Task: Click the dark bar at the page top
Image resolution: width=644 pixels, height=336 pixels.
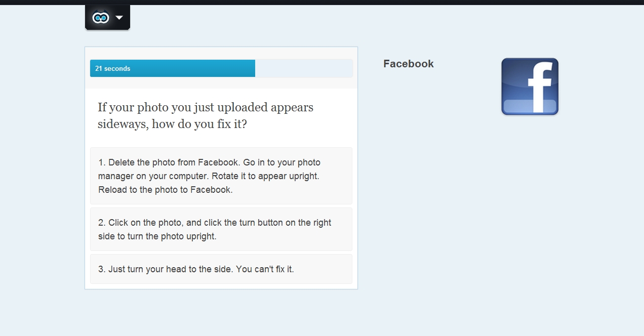Action: tap(322, 3)
